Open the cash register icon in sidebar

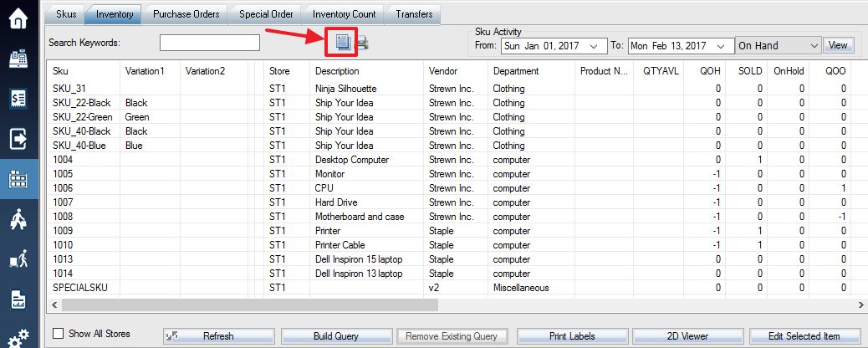[19, 59]
